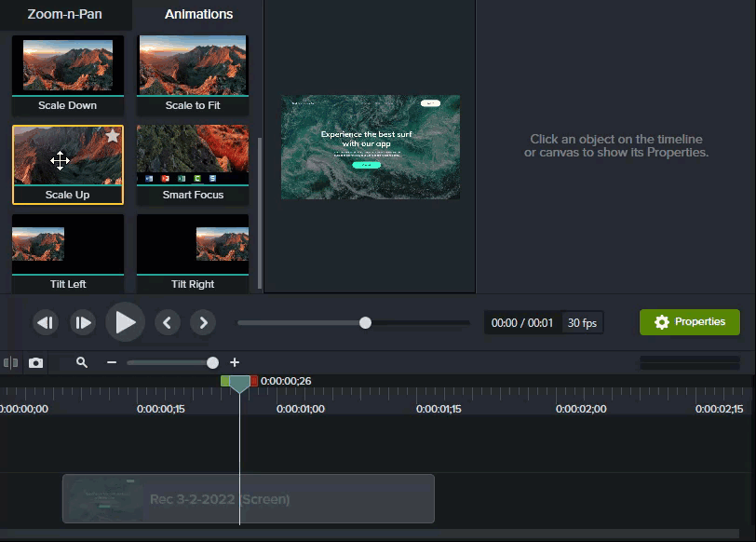Click the timeline zoom slider handle
The image size is (756, 542).
pos(212,362)
